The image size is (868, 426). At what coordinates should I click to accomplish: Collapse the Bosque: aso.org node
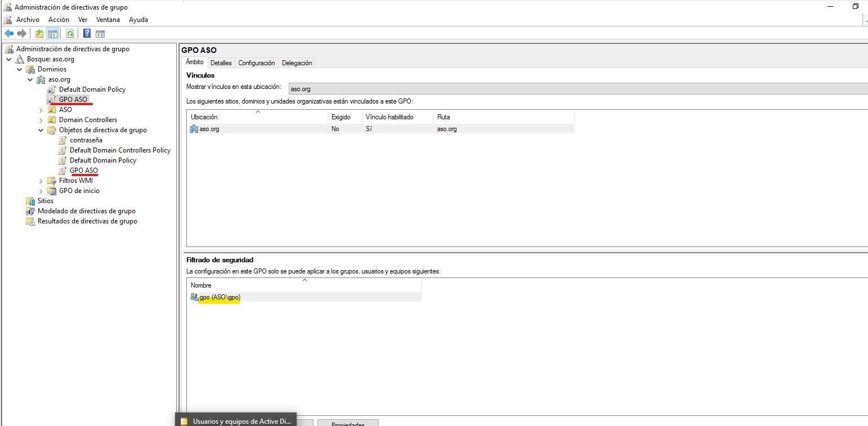9,59
